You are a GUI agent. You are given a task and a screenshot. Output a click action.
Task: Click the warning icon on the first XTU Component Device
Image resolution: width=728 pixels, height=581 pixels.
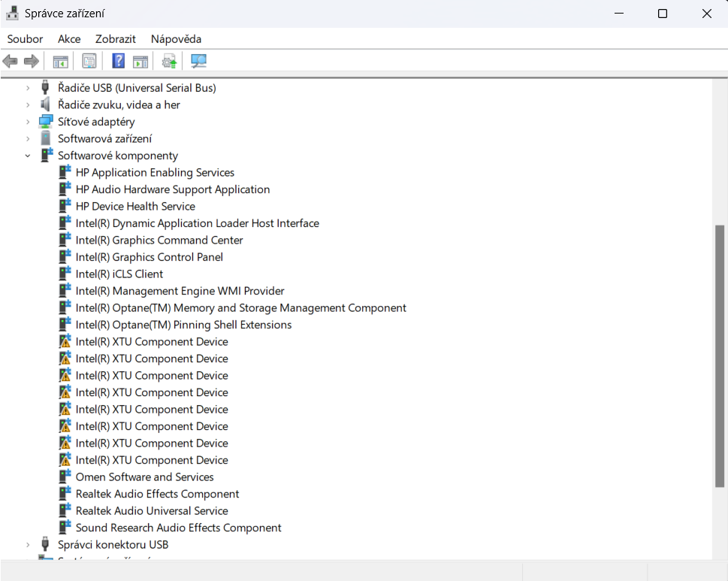tap(65, 341)
